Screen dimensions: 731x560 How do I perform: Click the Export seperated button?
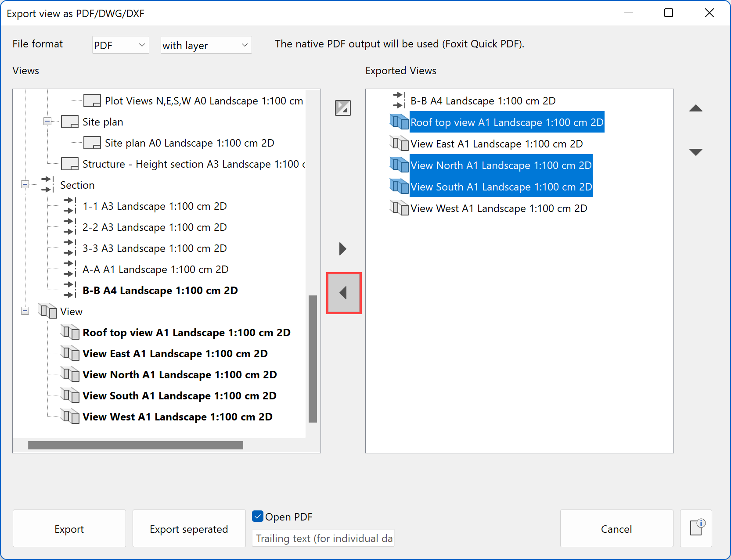[189, 528]
